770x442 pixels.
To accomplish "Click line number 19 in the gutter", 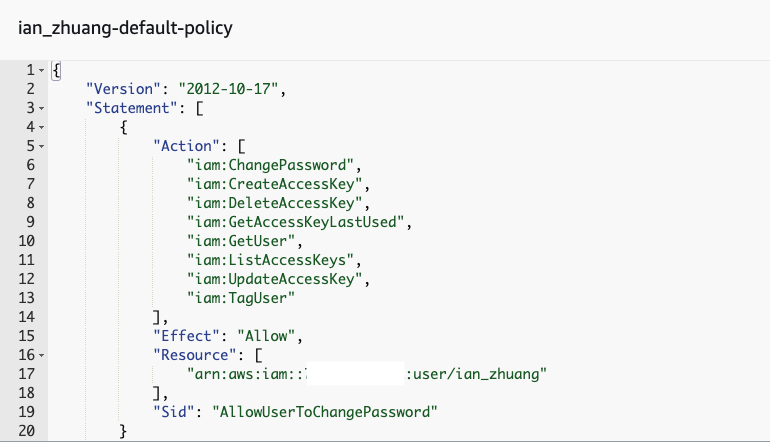I will [x=27, y=411].
